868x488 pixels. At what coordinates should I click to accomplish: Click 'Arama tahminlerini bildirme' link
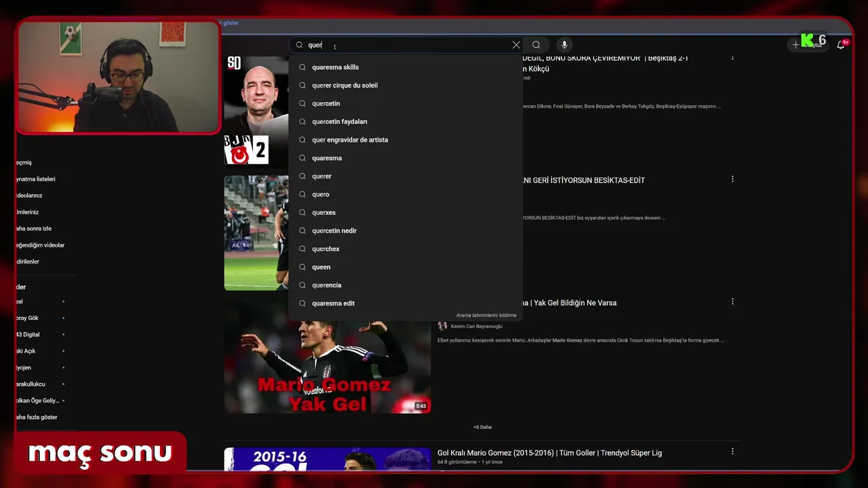click(x=486, y=315)
